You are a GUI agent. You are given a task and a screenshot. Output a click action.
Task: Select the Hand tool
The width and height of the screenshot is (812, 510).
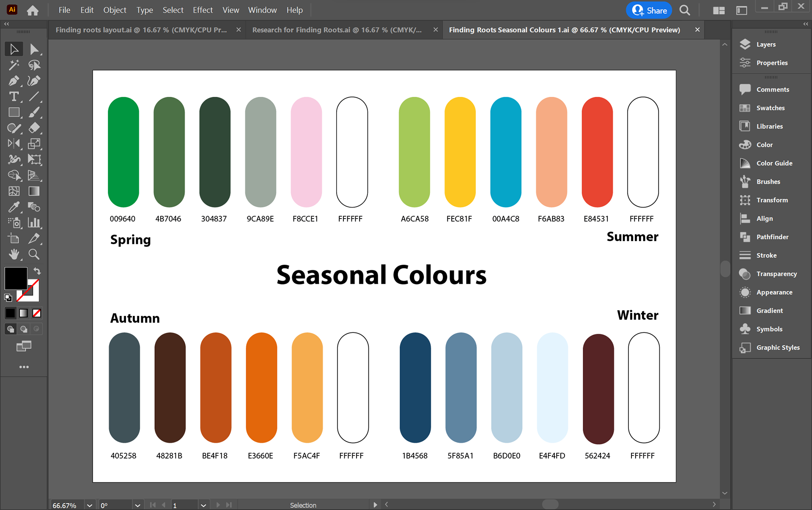coord(14,254)
